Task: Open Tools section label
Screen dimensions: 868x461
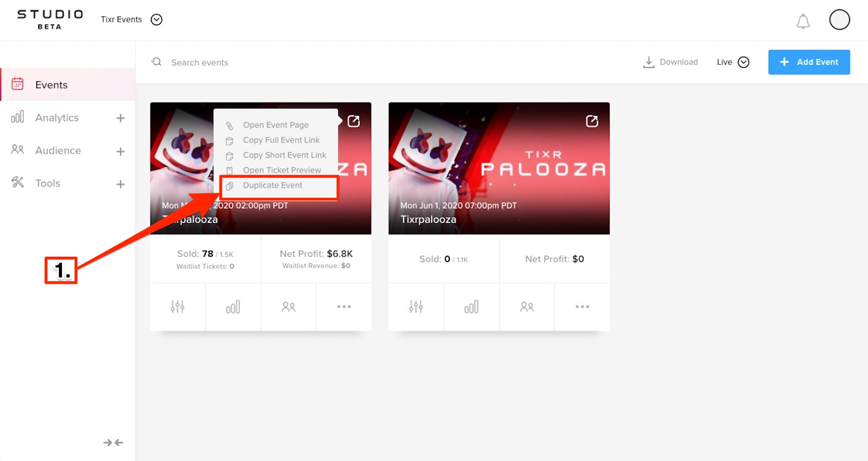Action: [48, 183]
